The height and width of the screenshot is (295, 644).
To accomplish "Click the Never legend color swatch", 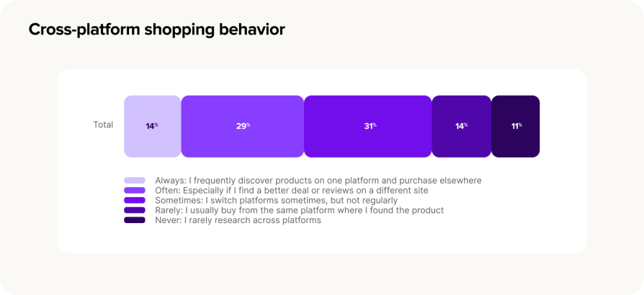I will pyautogui.click(x=135, y=220).
